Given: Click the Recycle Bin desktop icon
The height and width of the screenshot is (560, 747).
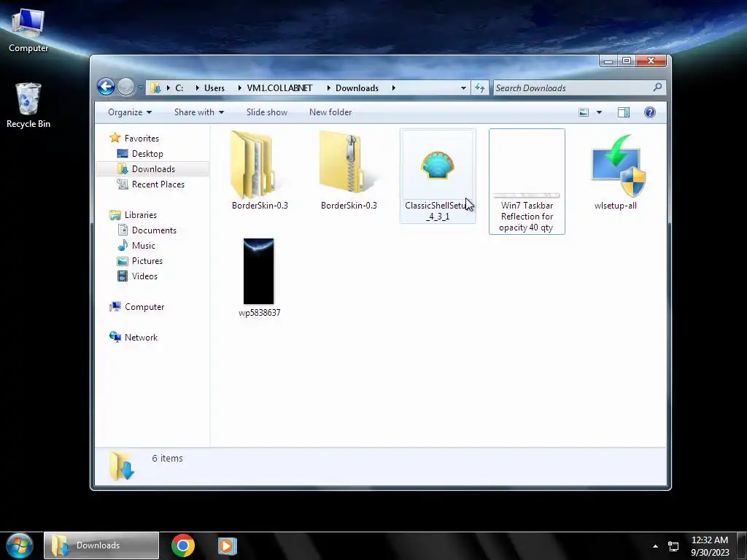Looking at the screenshot, I should [28, 105].
